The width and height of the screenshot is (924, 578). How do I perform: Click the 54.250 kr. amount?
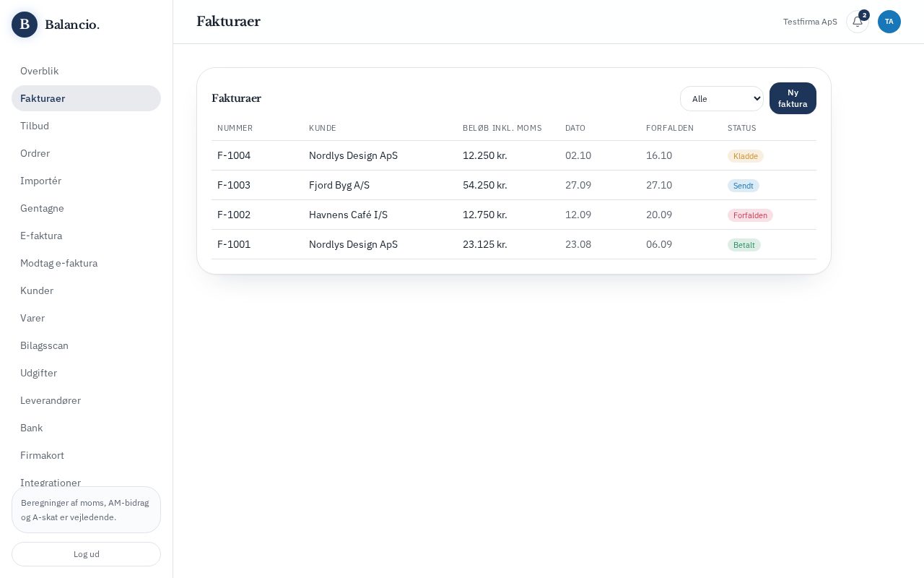[485, 185]
